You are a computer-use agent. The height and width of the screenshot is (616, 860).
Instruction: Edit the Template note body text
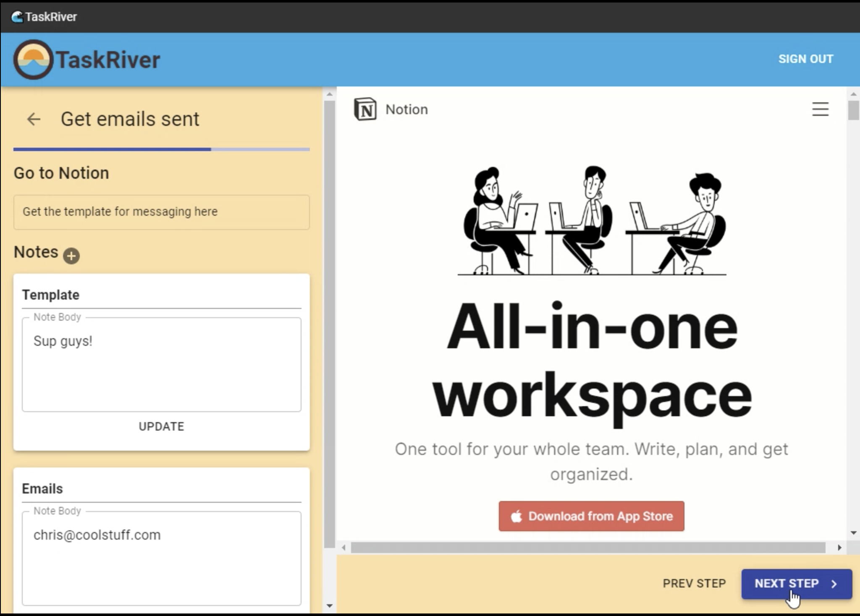[x=161, y=364]
